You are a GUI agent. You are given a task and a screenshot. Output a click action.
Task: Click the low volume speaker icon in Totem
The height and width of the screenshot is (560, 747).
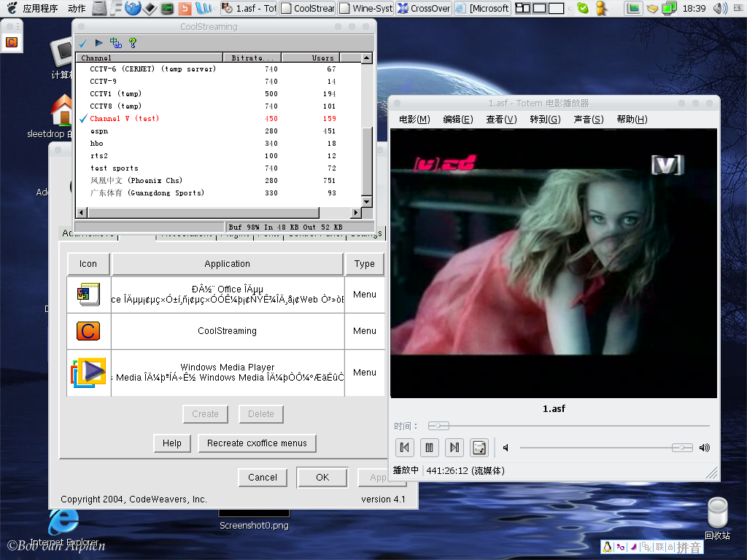pyautogui.click(x=506, y=448)
